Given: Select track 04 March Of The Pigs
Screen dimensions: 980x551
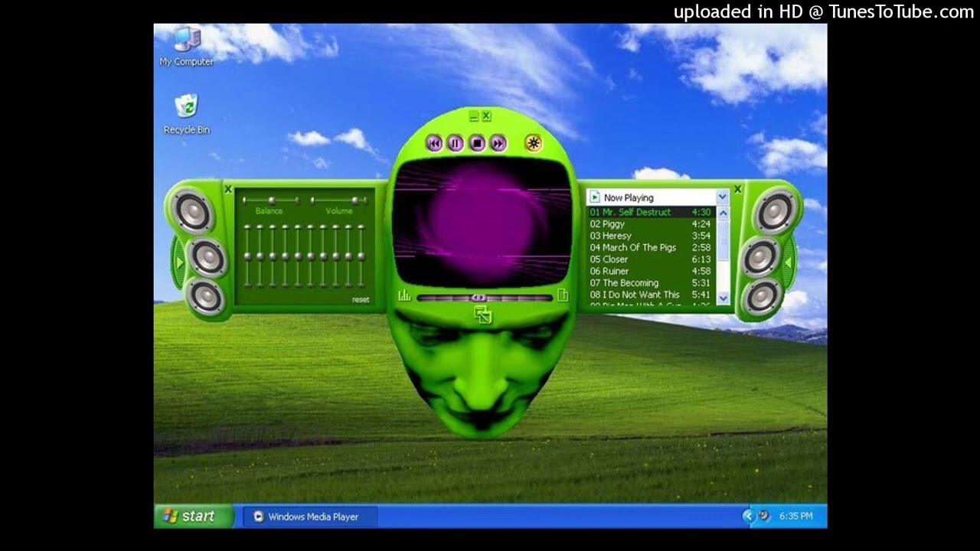Looking at the screenshot, I should click(x=651, y=247).
